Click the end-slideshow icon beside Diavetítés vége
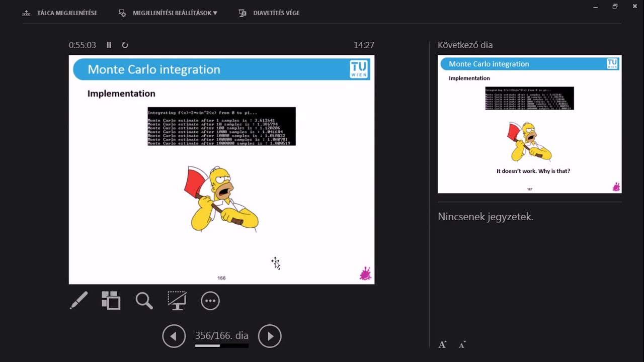Image resolution: width=644 pixels, height=362 pixels. 243,13
